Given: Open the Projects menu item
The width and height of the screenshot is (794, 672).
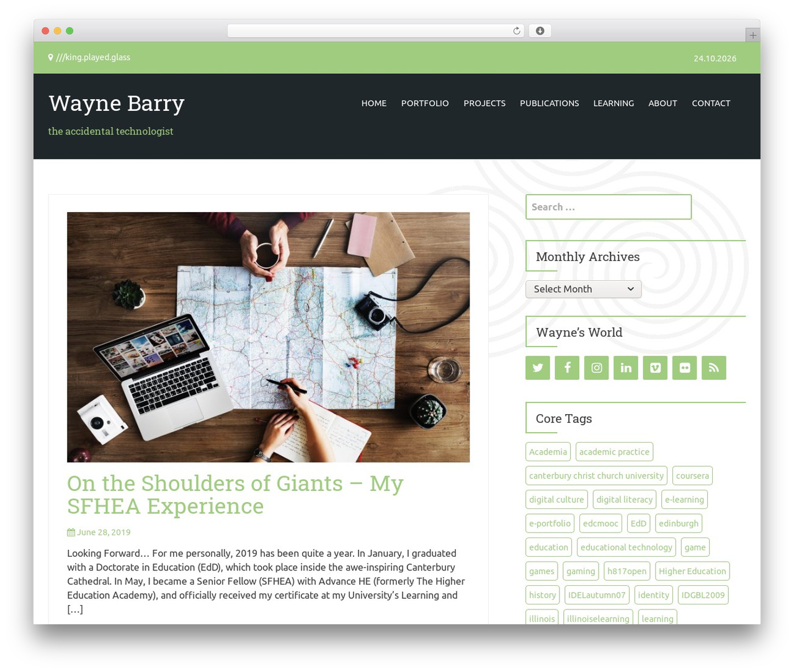Looking at the screenshot, I should pyautogui.click(x=484, y=103).
